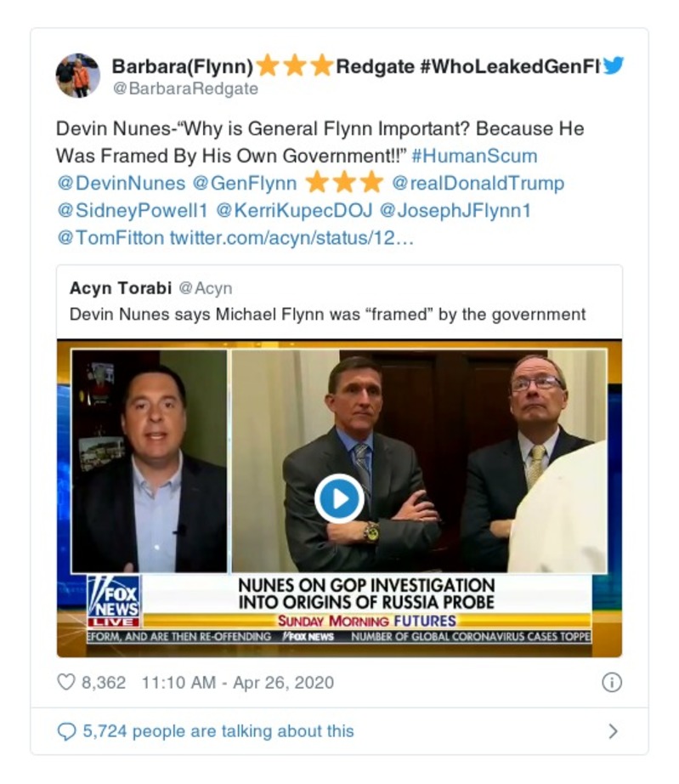Open the @realDonaldTrump mention
Viewport: 679px width, 784px height.
click(478, 183)
